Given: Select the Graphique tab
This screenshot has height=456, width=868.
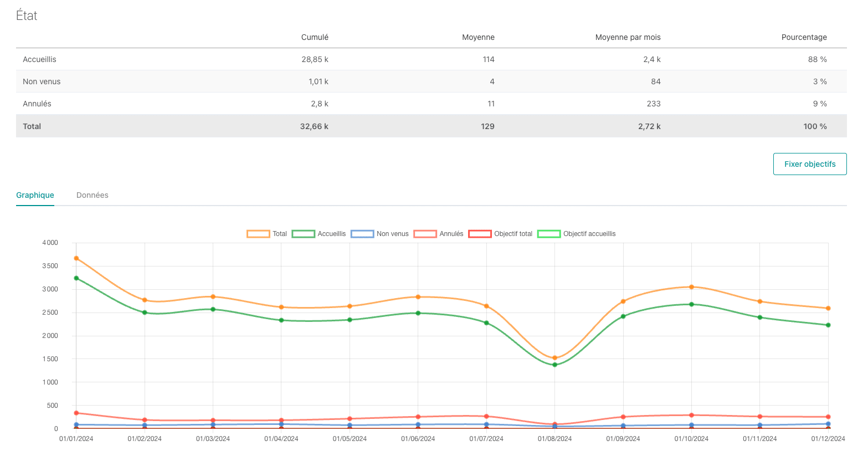Looking at the screenshot, I should (x=35, y=195).
